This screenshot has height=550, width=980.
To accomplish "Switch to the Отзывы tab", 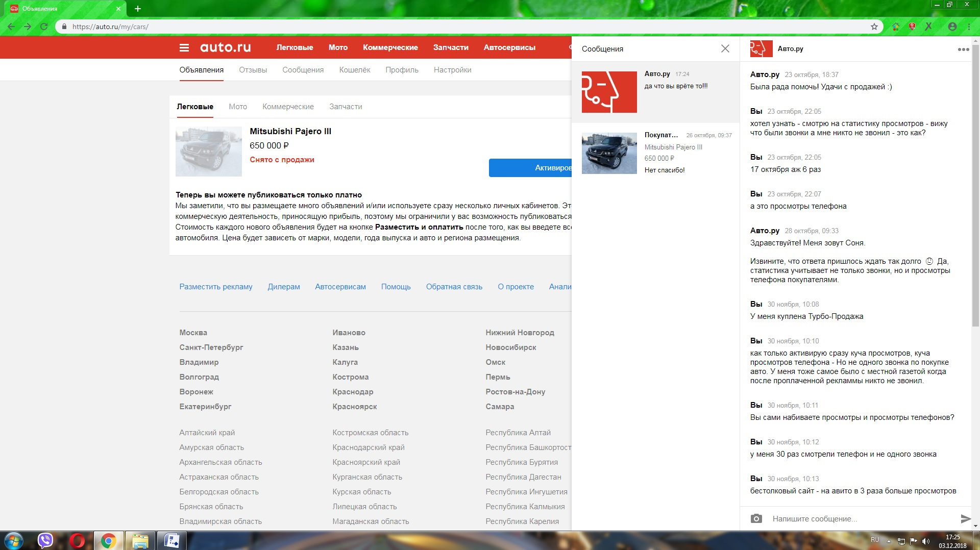I will 253,70.
